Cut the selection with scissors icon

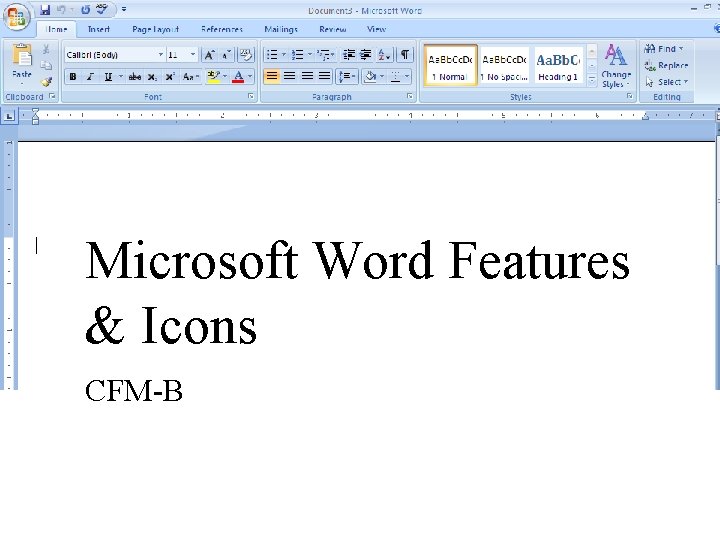46,49
